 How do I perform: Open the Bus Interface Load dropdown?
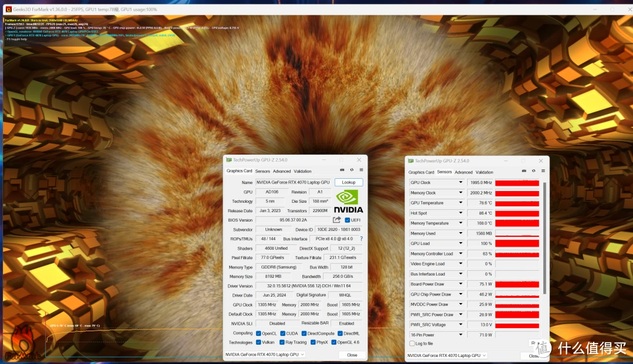461,274
